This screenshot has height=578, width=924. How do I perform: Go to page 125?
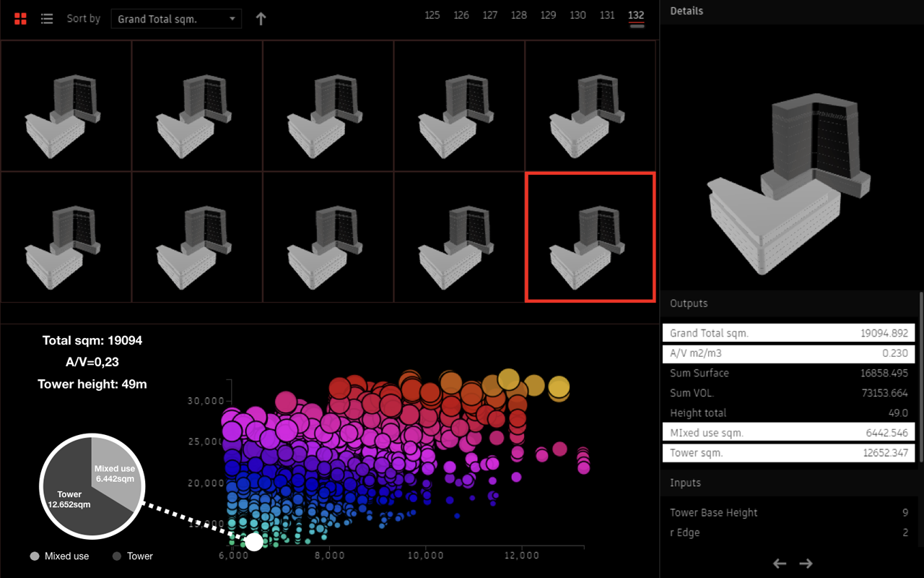(432, 15)
